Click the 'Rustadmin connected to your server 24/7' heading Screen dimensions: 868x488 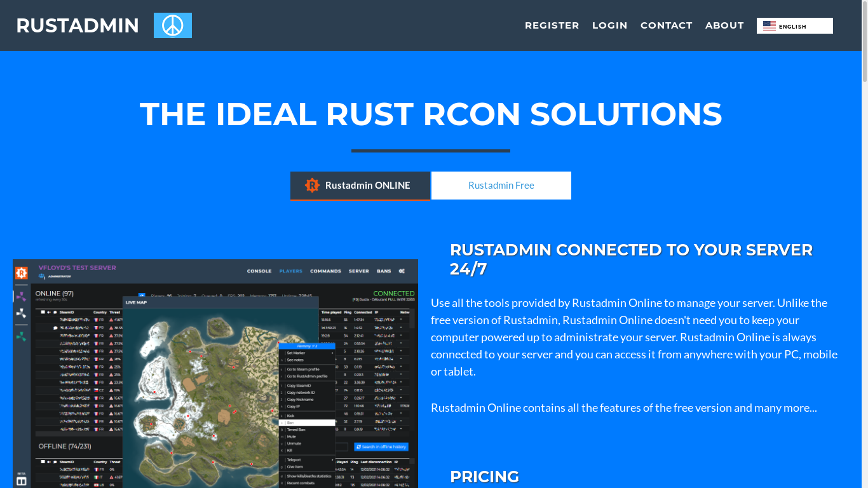(x=631, y=259)
